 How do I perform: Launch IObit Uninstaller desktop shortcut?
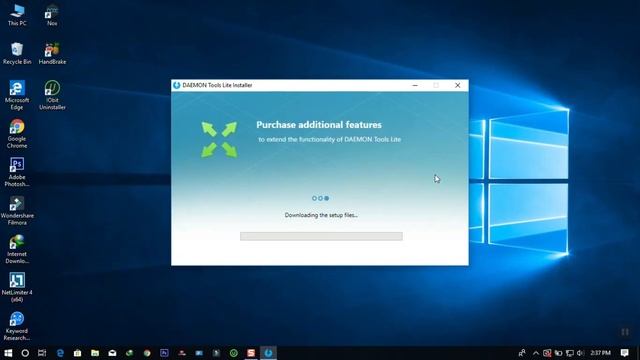[x=52, y=95]
